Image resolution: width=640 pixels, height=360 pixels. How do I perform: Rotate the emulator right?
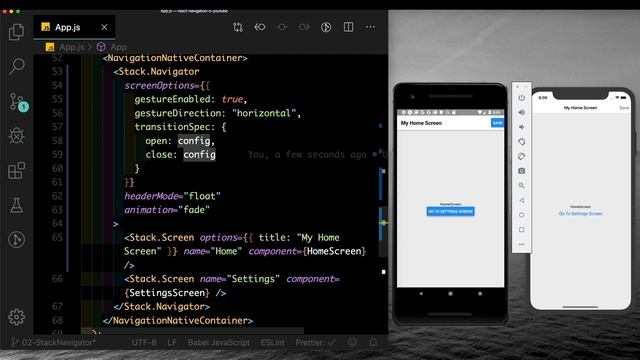[522, 156]
